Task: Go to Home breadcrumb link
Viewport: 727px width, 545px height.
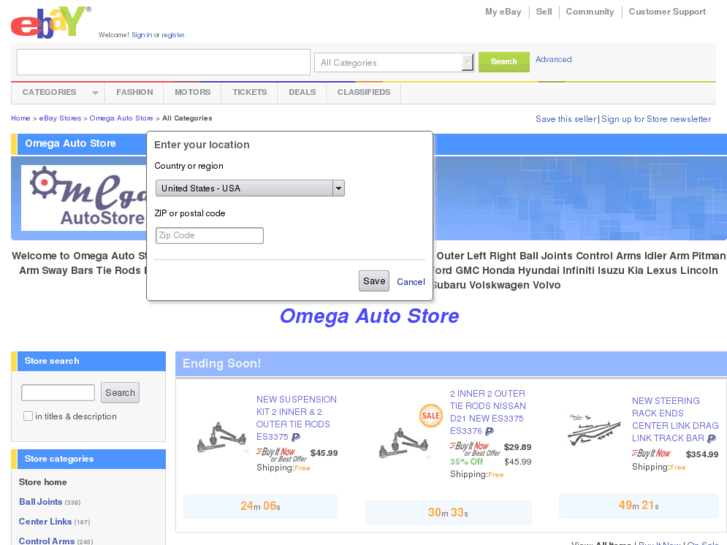Action: pyautogui.click(x=20, y=118)
